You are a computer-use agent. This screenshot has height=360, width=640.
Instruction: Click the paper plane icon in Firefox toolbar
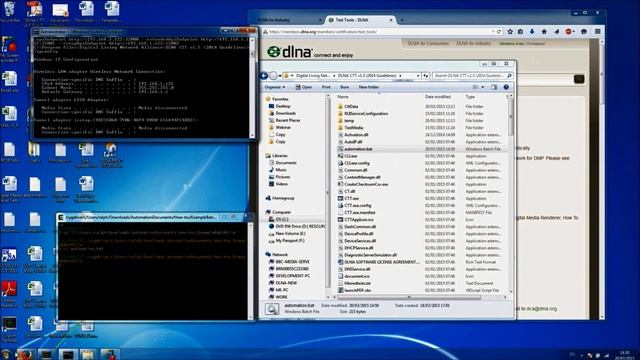(x=556, y=31)
